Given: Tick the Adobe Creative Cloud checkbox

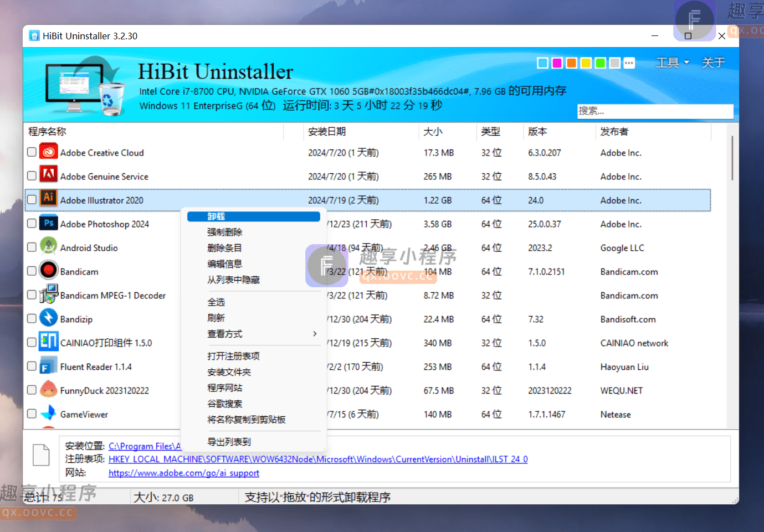Looking at the screenshot, I should pyautogui.click(x=32, y=152).
